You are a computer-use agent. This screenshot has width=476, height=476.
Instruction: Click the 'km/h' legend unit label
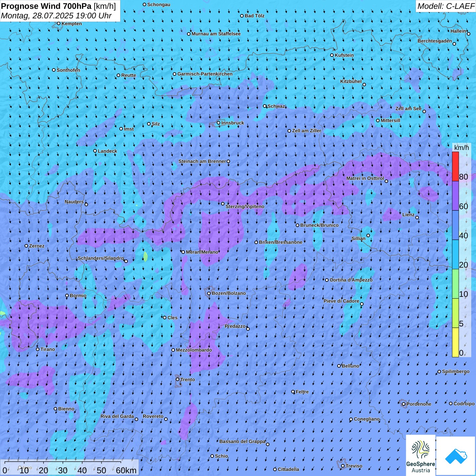click(x=461, y=148)
